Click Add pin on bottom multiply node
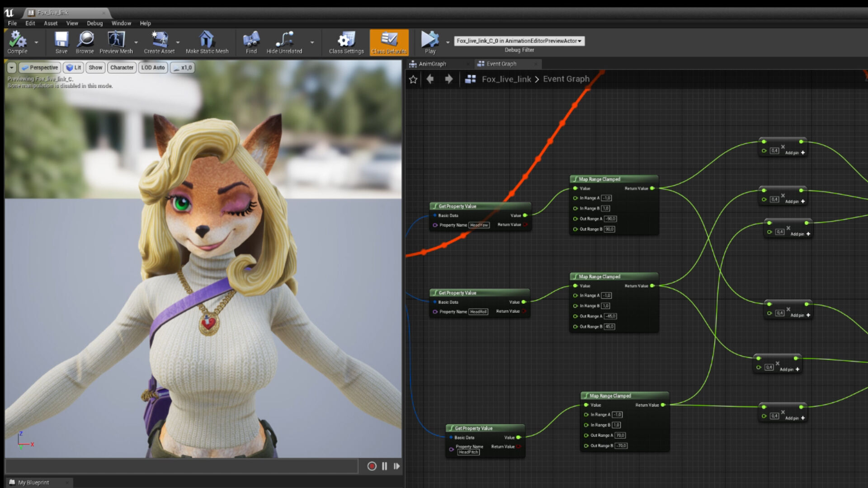The width and height of the screenshot is (868, 488). (x=795, y=418)
